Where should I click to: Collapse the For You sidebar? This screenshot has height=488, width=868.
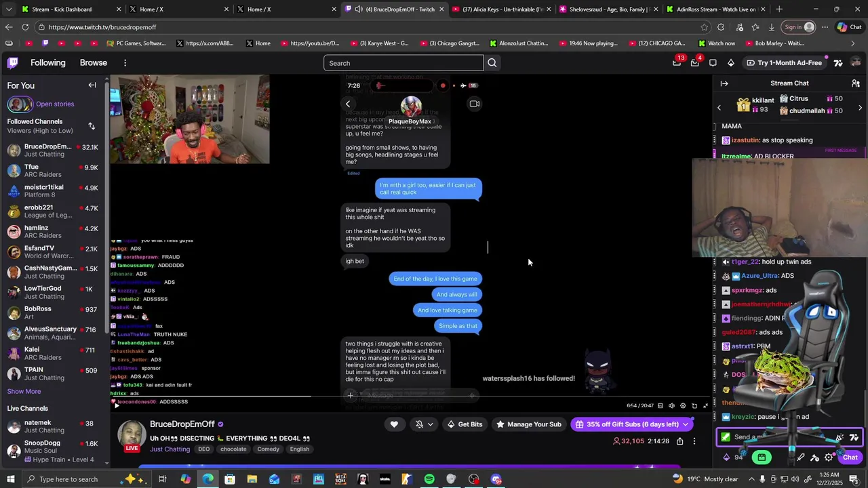click(x=92, y=85)
